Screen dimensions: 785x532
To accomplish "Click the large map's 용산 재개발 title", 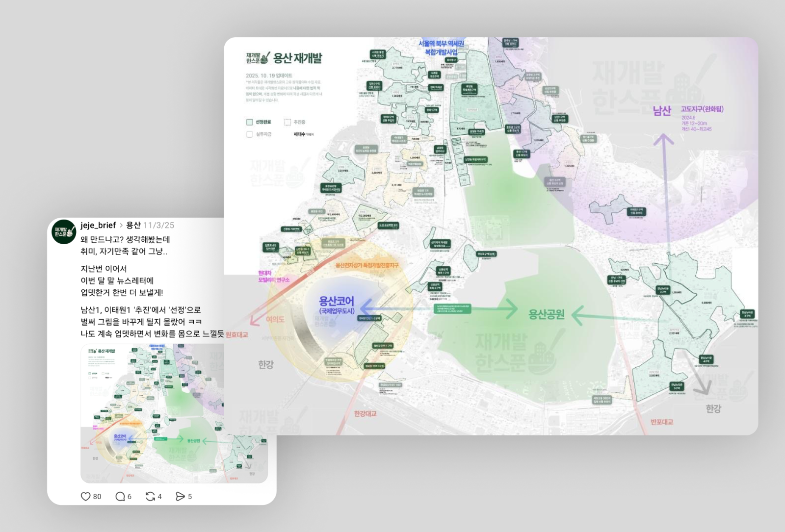I will [298, 58].
